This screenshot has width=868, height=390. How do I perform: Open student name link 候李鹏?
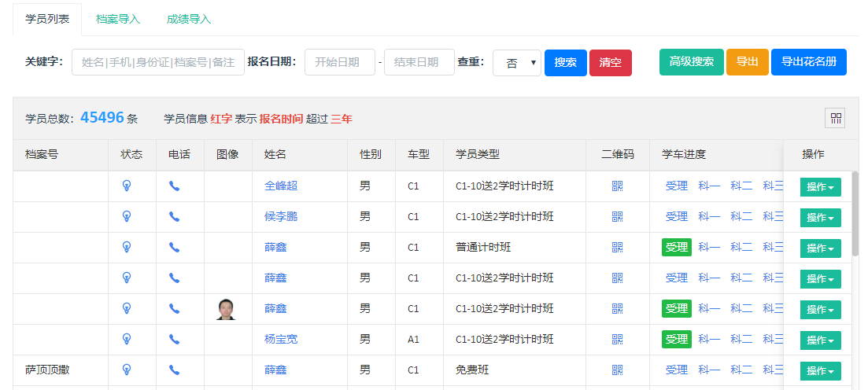tap(281, 217)
